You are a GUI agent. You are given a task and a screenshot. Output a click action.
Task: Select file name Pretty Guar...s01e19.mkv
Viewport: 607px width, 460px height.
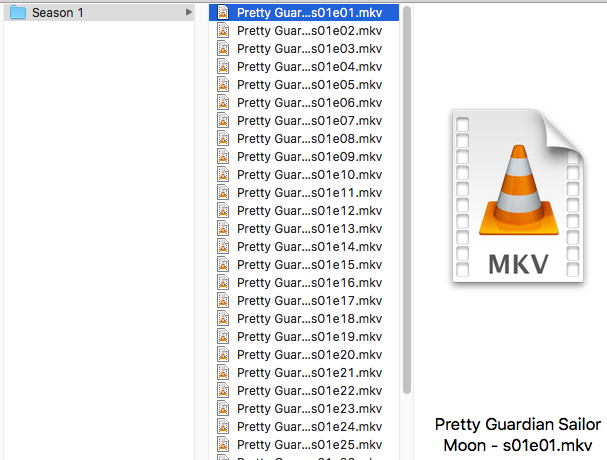pyautogui.click(x=310, y=337)
